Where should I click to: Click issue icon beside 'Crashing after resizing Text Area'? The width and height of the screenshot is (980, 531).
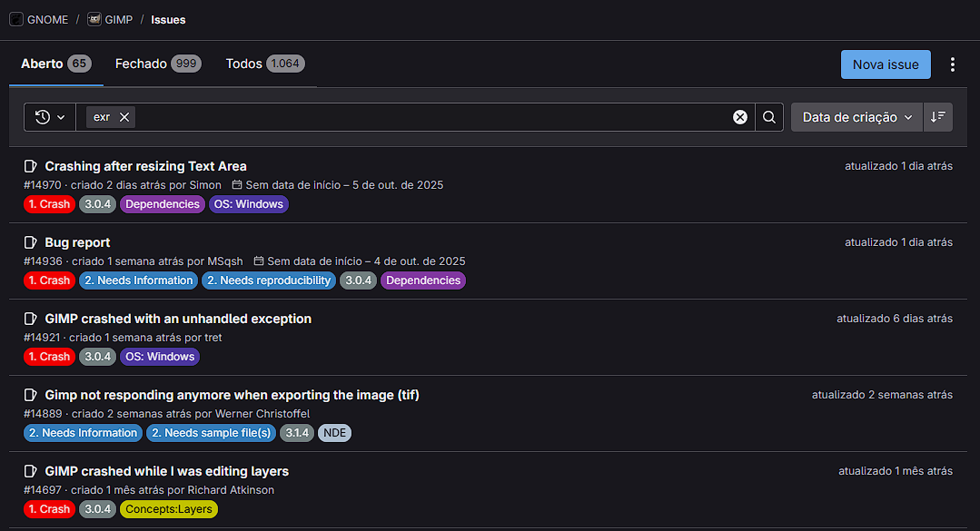point(31,166)
